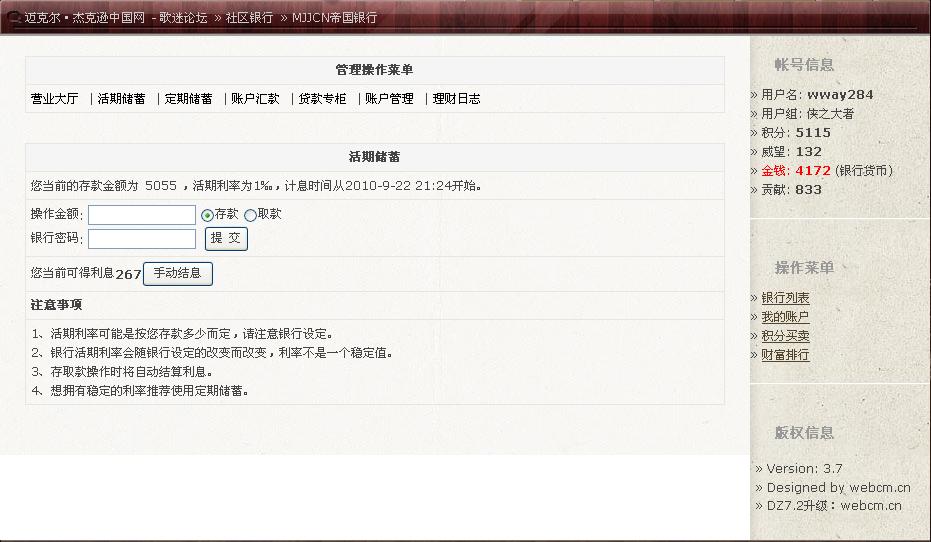Click the 管理操作菜单 header

pos(375,70)
